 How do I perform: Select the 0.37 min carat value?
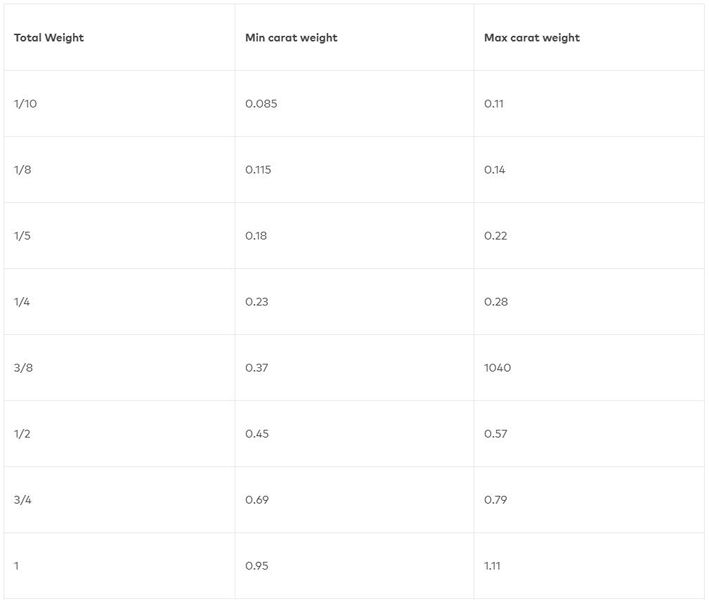(x=256, y=368)
